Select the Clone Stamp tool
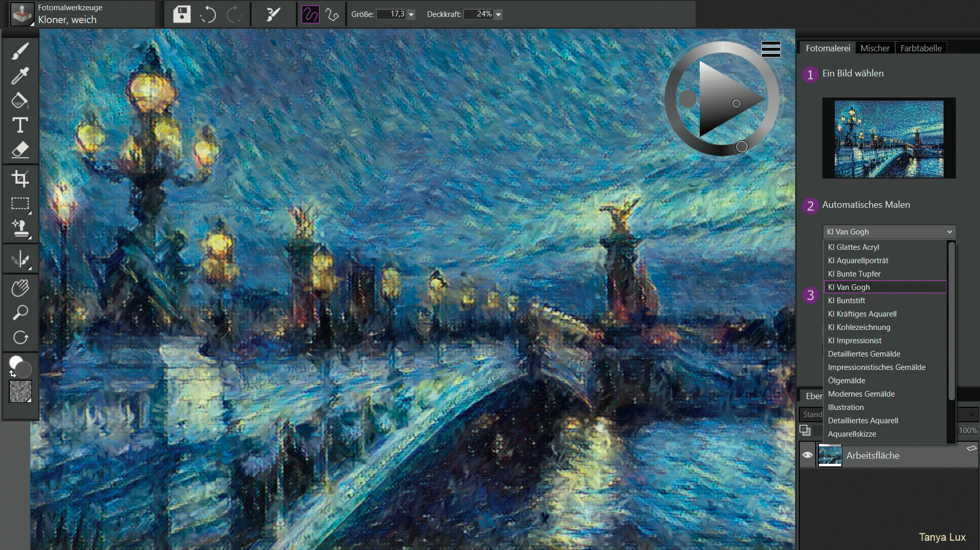The width and height of the screenshot is (980, 550). pos(20,228)
